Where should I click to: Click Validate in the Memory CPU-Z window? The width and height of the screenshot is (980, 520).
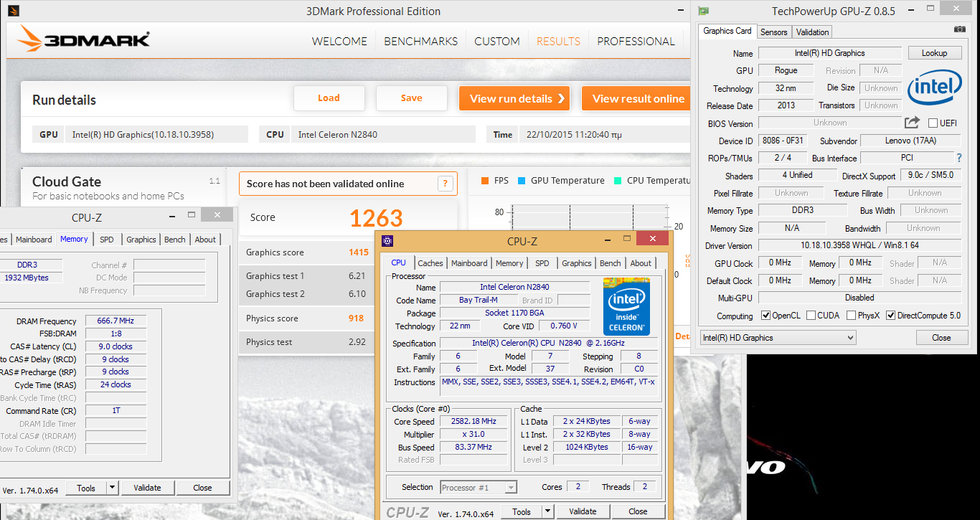(x=147, y=488)
